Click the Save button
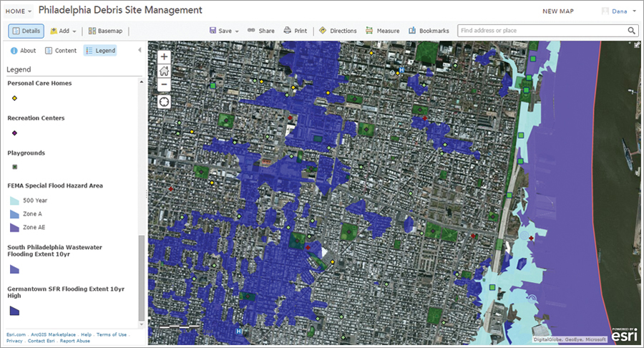The image size is (644, 348). click(x=220, y=31)
